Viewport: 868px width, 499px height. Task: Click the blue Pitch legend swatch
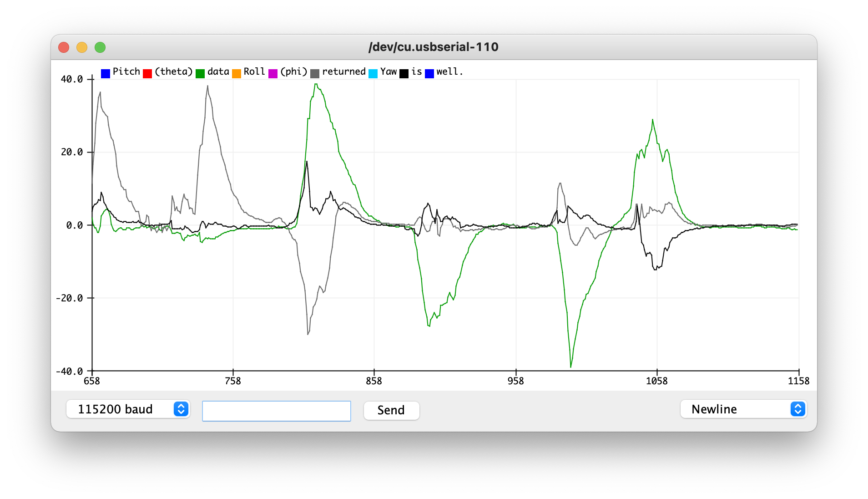[x=106, y=74]
